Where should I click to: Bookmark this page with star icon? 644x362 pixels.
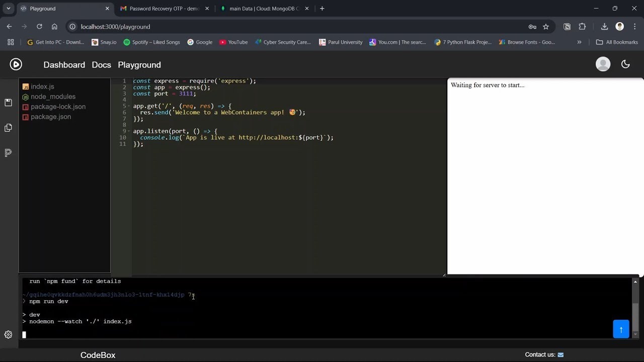pos(546,27)
